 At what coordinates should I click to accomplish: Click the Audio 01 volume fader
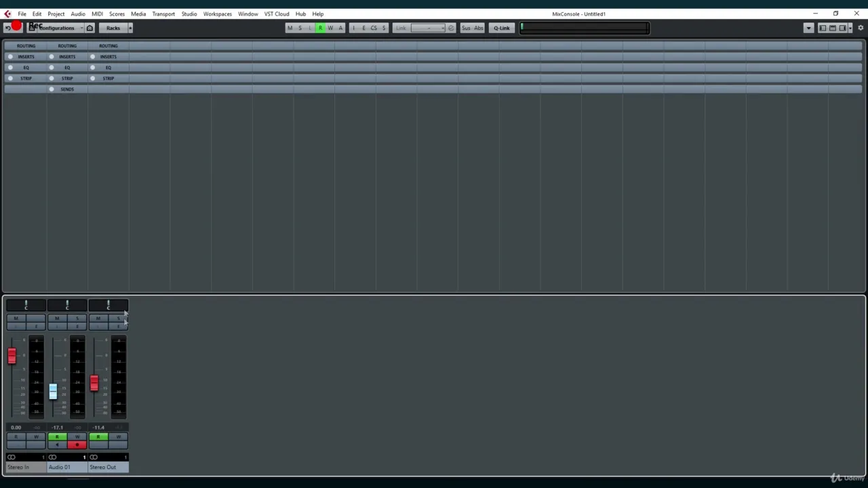coord(53,391)
